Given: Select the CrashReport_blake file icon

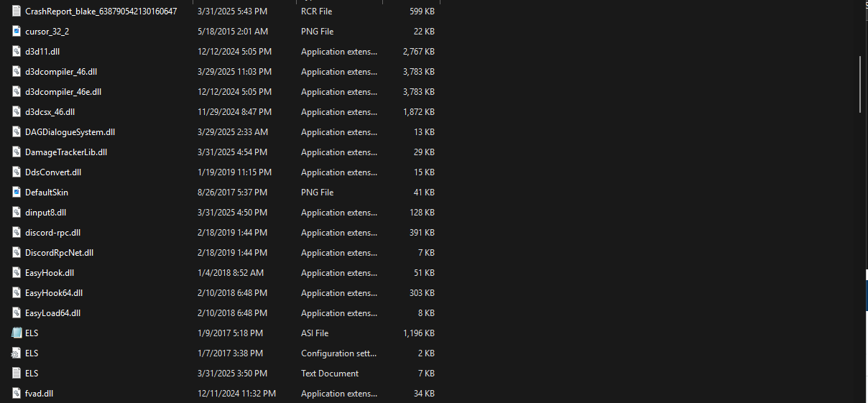Looking at the screenshot, I should [x=17, y=11].
